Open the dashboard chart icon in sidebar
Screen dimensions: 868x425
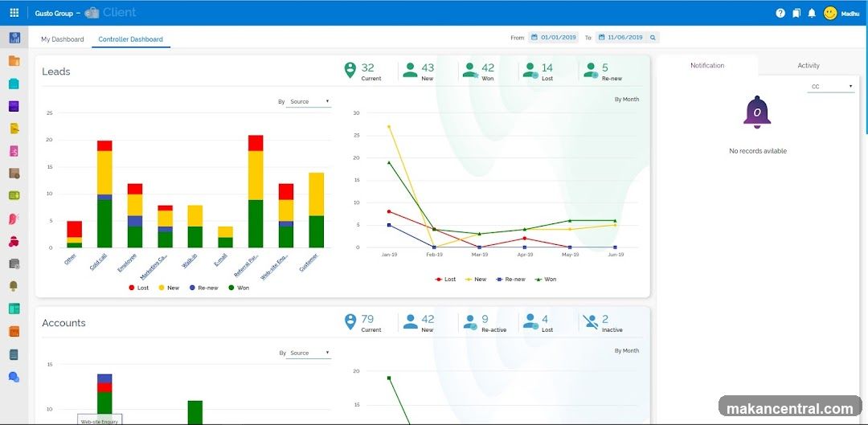[15, 38]
